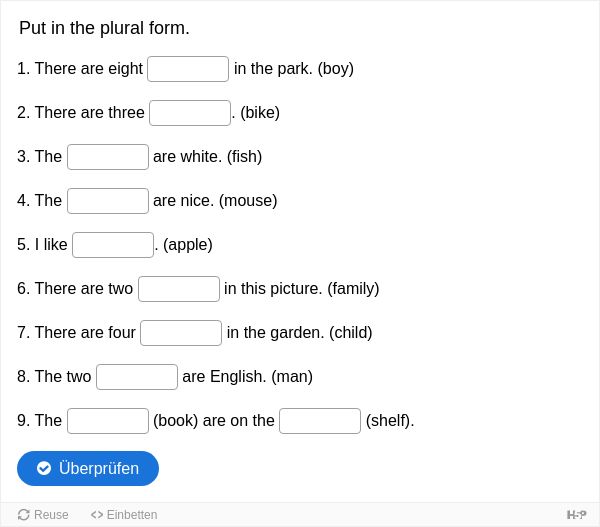This screenshot has width=600, height=527.
Task: Click the Überprüfen check button
Action: [x=88, y=468]
